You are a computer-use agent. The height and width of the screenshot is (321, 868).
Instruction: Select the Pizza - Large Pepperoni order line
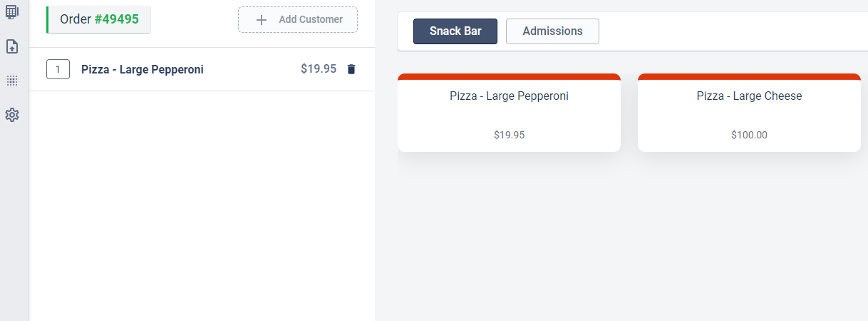(x=202, y=69)
